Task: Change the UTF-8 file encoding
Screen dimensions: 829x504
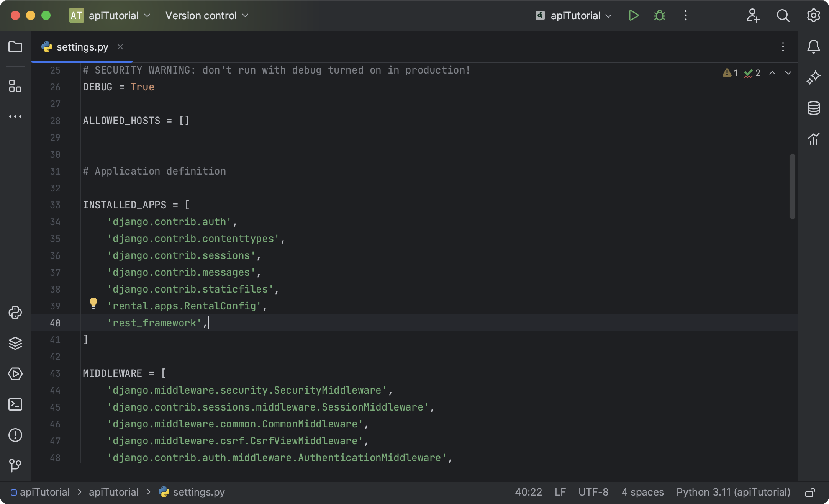Action: coord(593,492)
